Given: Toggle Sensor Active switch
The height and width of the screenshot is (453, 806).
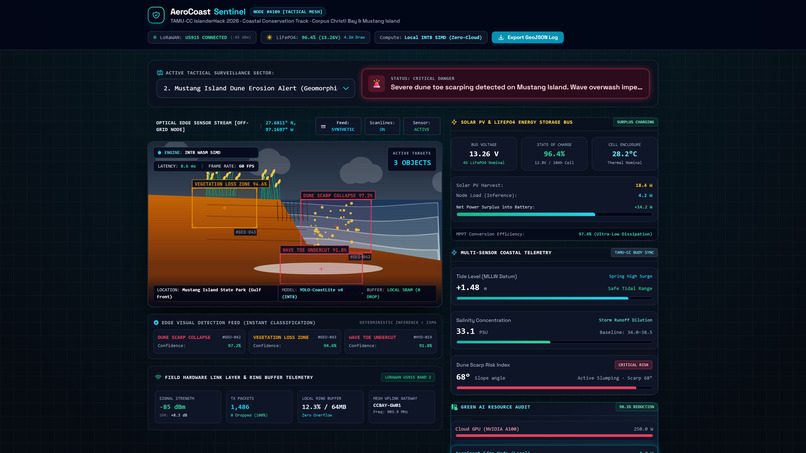Looking at the screenshot, I should coord(422,126).
